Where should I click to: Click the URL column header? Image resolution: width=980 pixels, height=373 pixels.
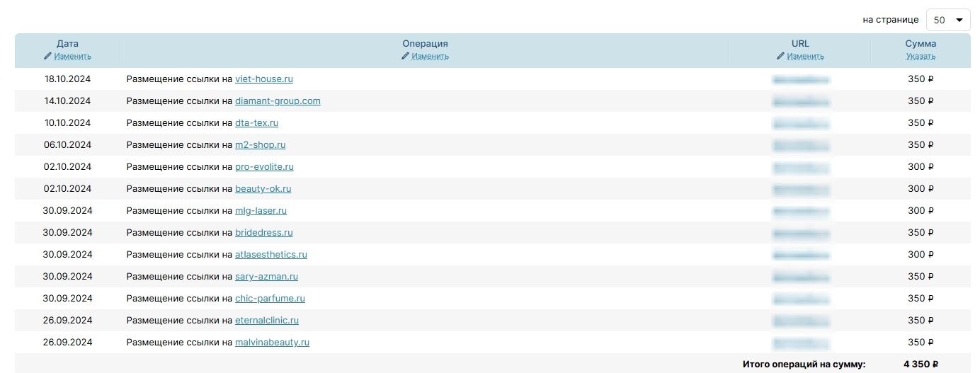point(800,44)
